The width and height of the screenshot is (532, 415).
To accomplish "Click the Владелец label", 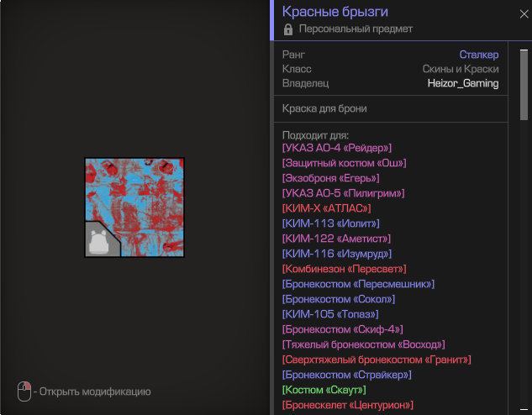I will click(305, 83).
